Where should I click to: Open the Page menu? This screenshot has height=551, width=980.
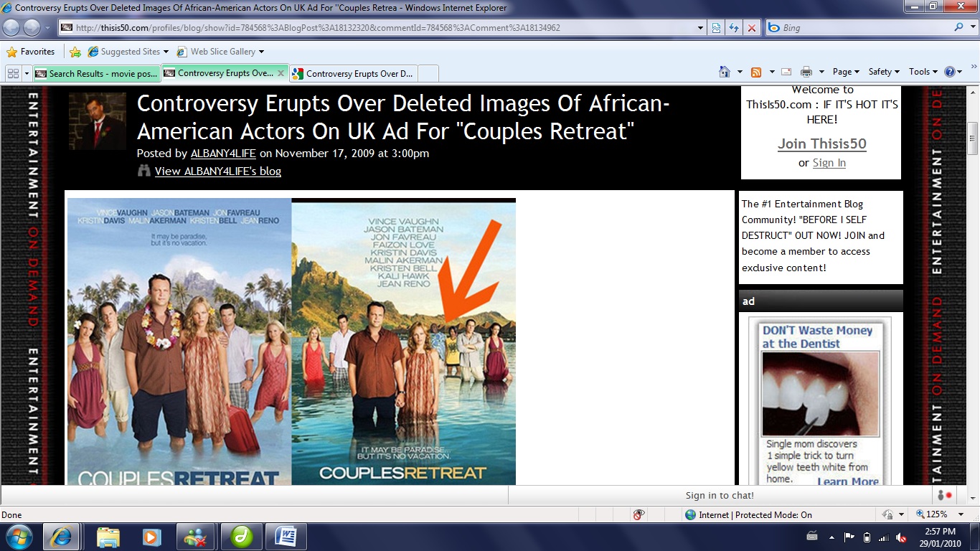tap(847, 72)
